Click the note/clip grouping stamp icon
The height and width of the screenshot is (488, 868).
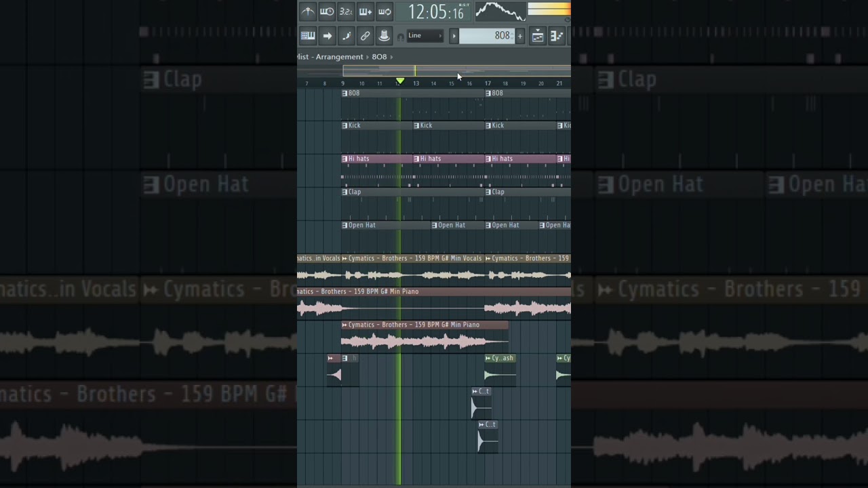pos(384,36)
